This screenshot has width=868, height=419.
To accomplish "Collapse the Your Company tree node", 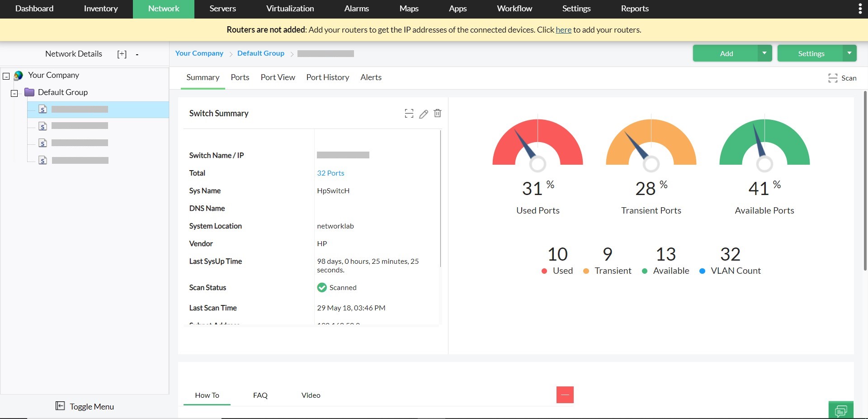I will (6, 76).
